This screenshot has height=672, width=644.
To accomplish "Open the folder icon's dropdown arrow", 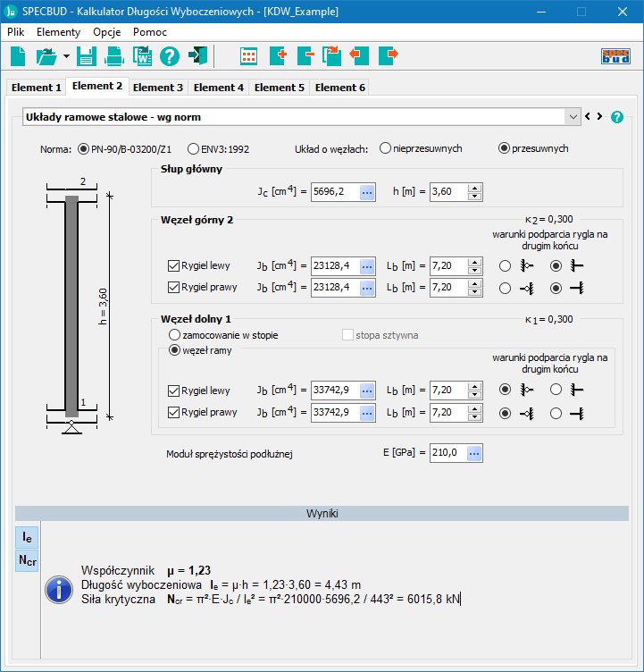I will point(67,56).
